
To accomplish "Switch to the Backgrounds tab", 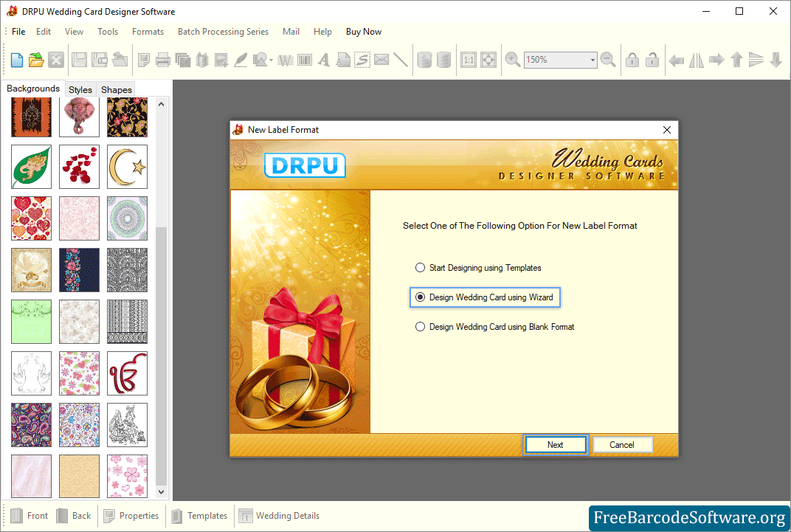I will click(33, 89).
